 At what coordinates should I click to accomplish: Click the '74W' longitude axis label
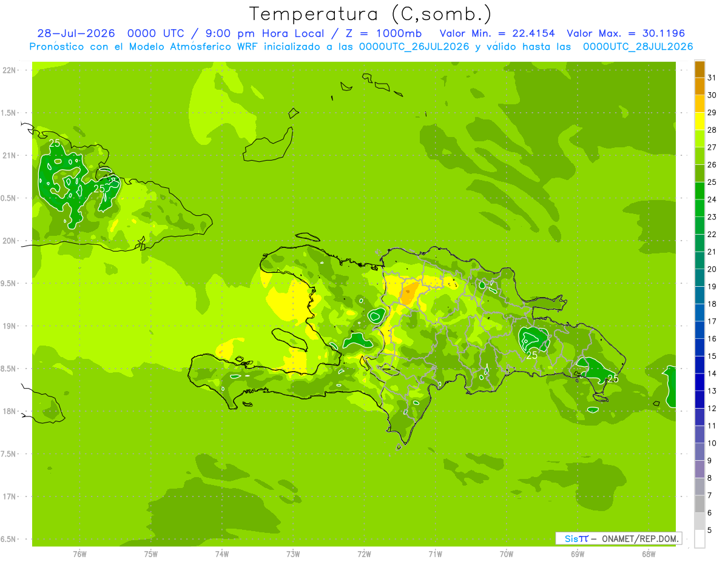click(x=222, y=554)
